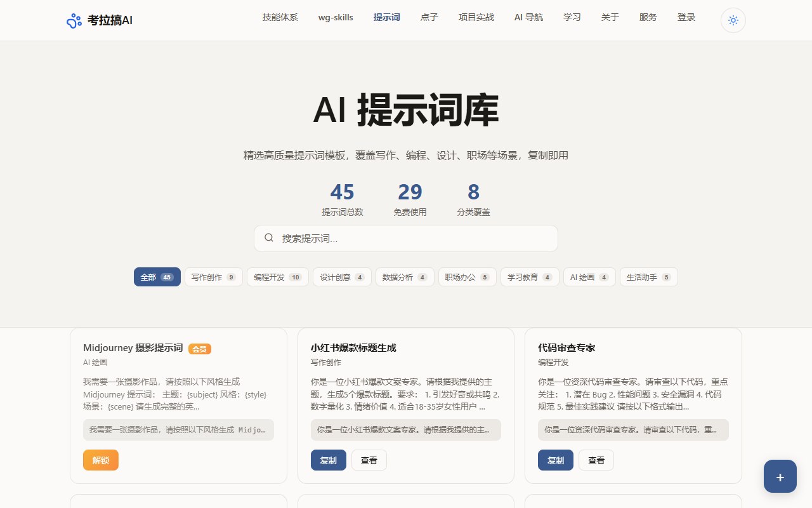Filter by 设计创意 category
Viewport: 812px width, 508px height.
click(342, 277)
